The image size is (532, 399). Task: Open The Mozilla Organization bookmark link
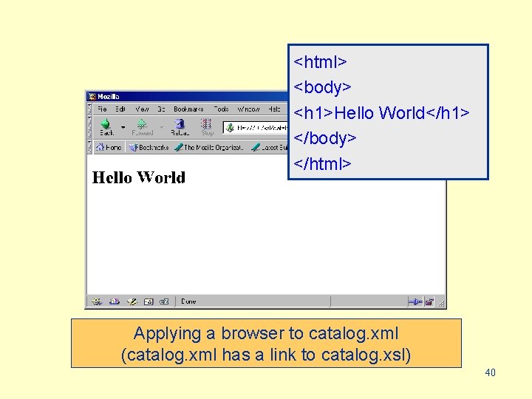click(209, 147)
